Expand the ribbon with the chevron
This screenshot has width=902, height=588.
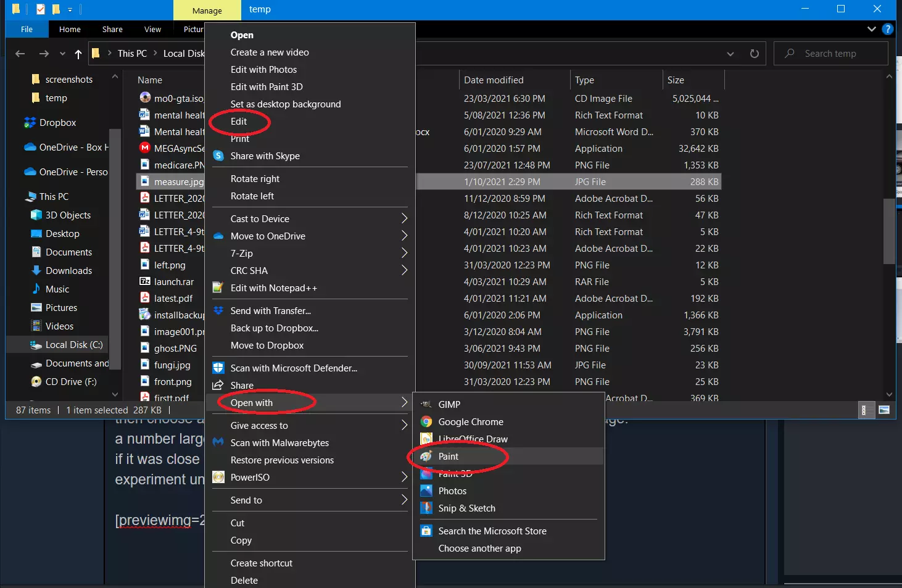[x=871, y=29]
